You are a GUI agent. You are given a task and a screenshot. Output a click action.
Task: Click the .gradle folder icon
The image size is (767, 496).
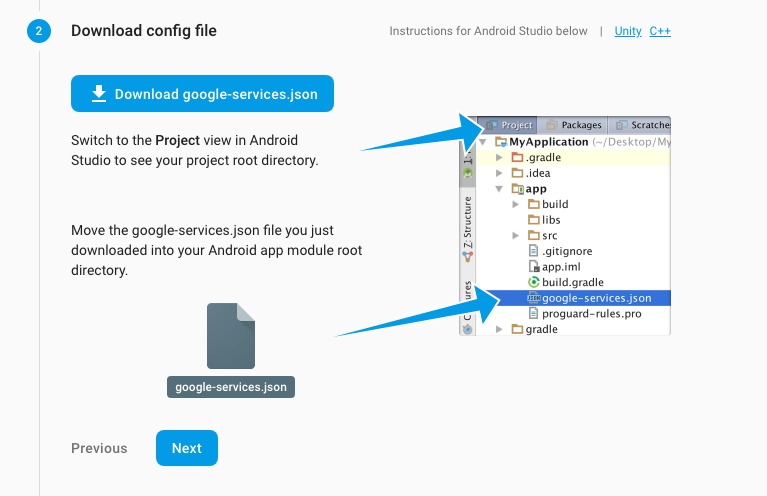coord(517,158)
